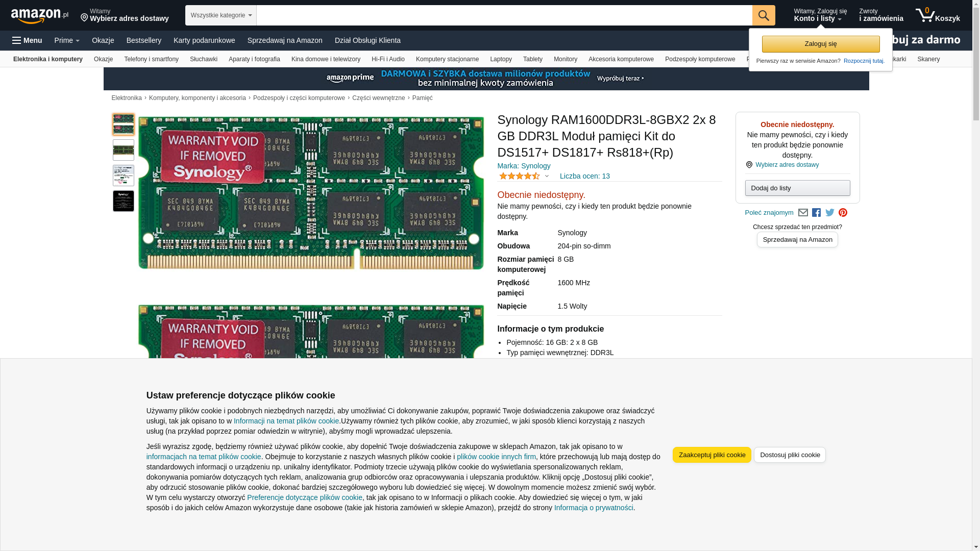Share product on Facebook icon
This screenshot has height=551, width=980.
coord(816,213)
